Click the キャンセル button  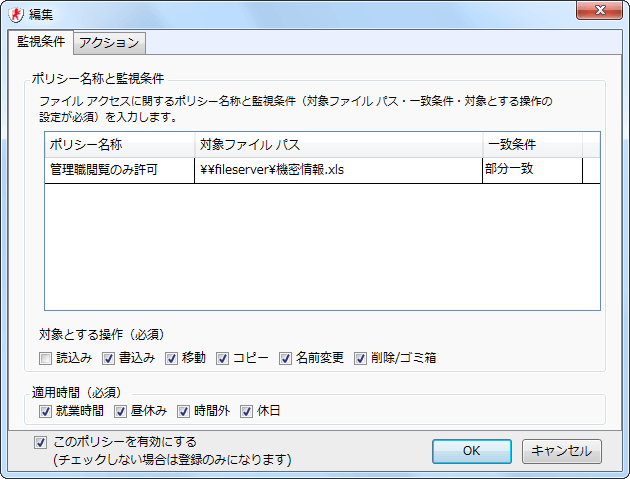click(561, 451)
